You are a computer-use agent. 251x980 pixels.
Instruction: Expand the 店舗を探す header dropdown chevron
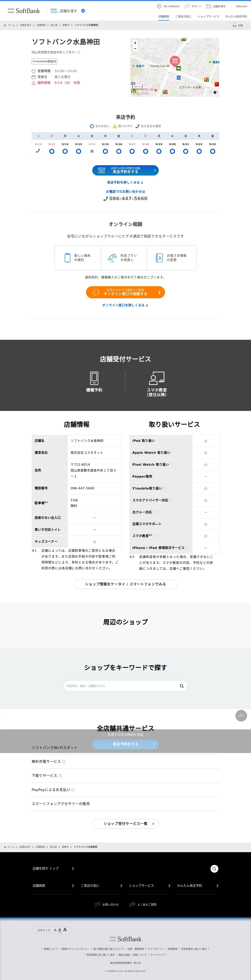[x=83, y=11]
